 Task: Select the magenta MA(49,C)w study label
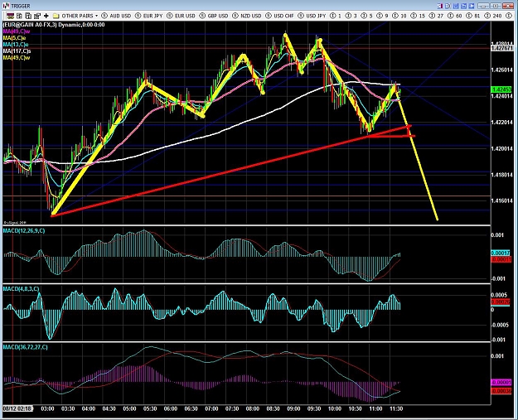tap(17, 31)
